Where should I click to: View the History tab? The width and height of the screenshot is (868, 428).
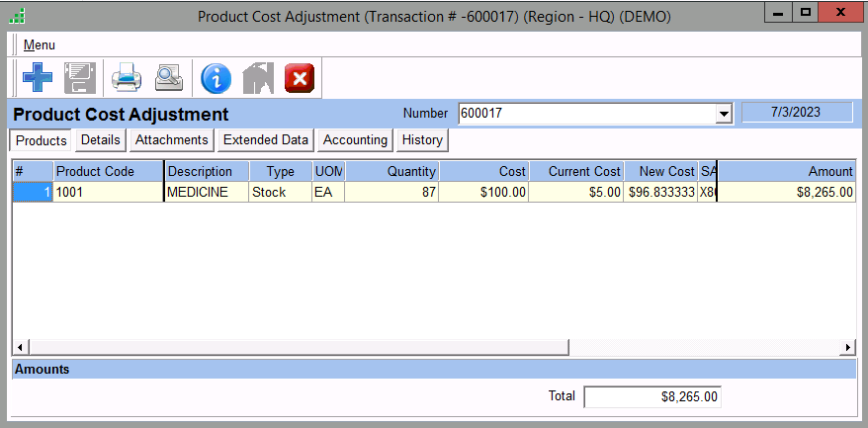point(422,140)
